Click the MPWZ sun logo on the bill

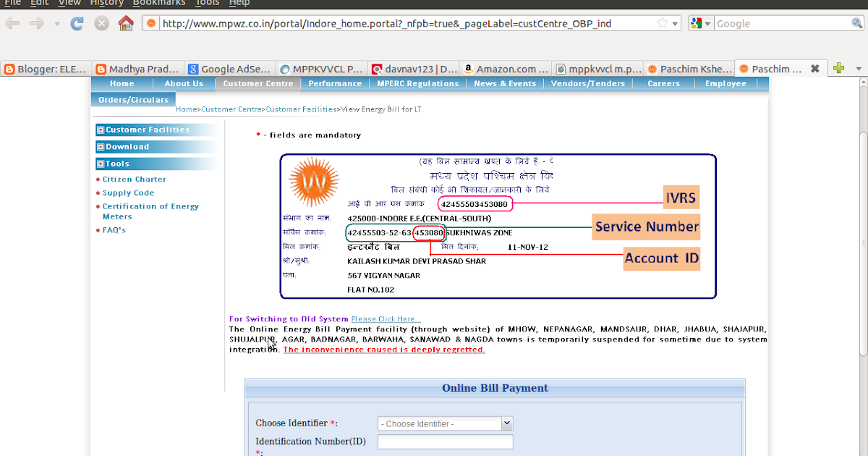(314, 182)
